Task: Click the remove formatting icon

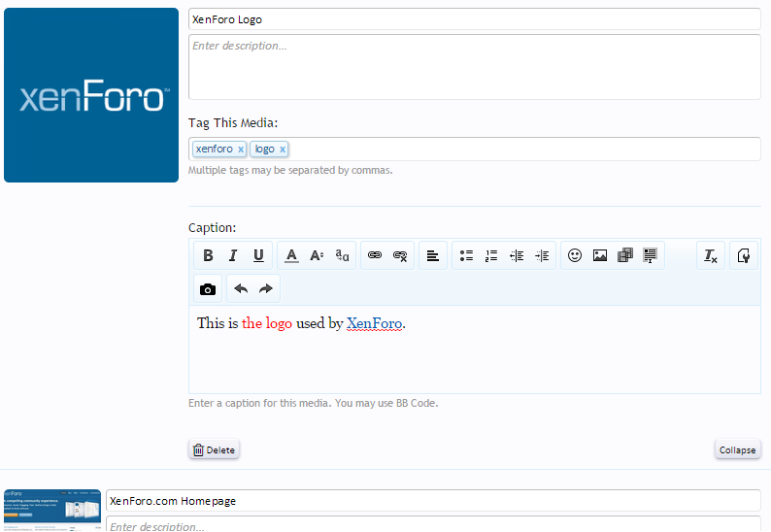Action: 711,256
